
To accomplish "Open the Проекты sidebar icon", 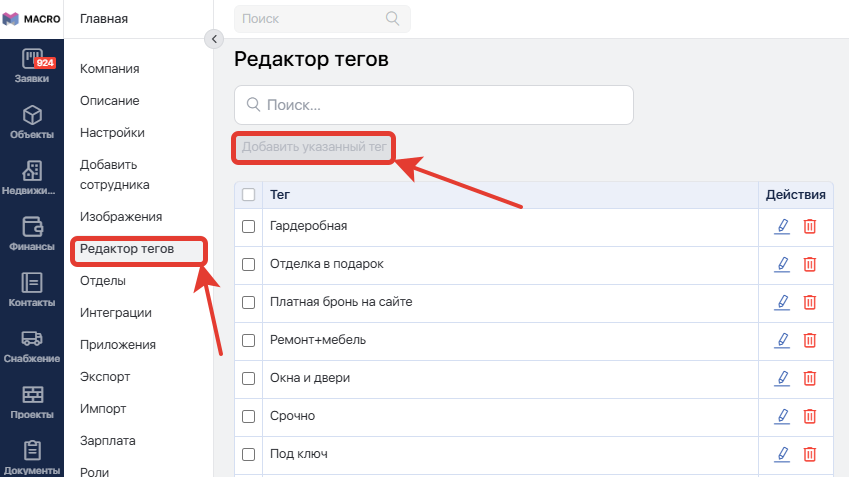I will tap(32, 395).
